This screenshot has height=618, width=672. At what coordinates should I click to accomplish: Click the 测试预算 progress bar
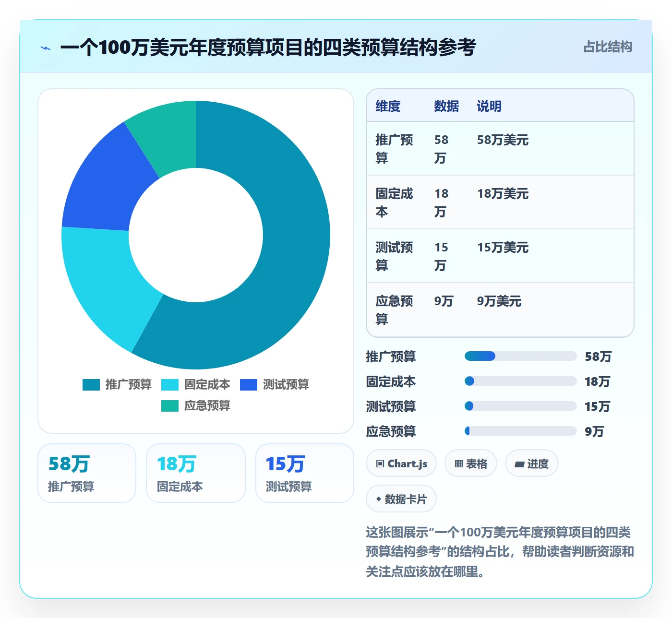click(x=520, y=406)
